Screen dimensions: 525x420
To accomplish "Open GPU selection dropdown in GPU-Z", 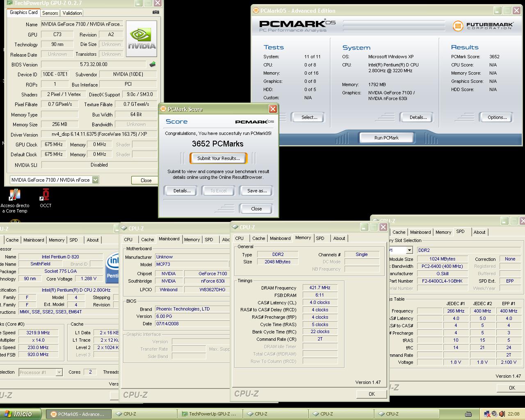I will pyautogui.click(x=95, y=180).
